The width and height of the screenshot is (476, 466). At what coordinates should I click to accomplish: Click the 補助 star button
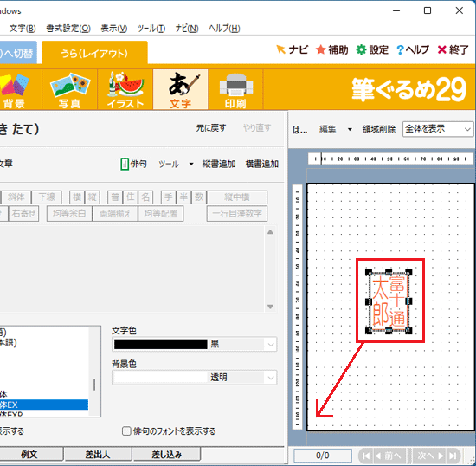point(332,49)
